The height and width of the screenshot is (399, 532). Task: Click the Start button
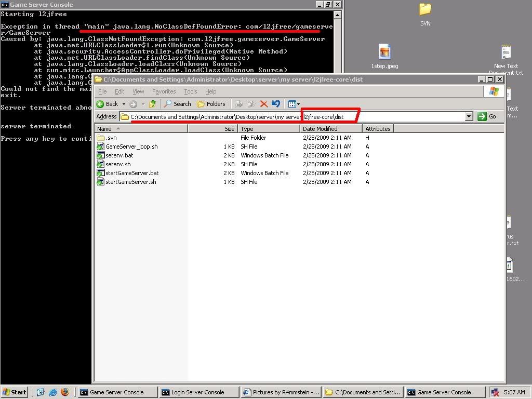(15, 392)
